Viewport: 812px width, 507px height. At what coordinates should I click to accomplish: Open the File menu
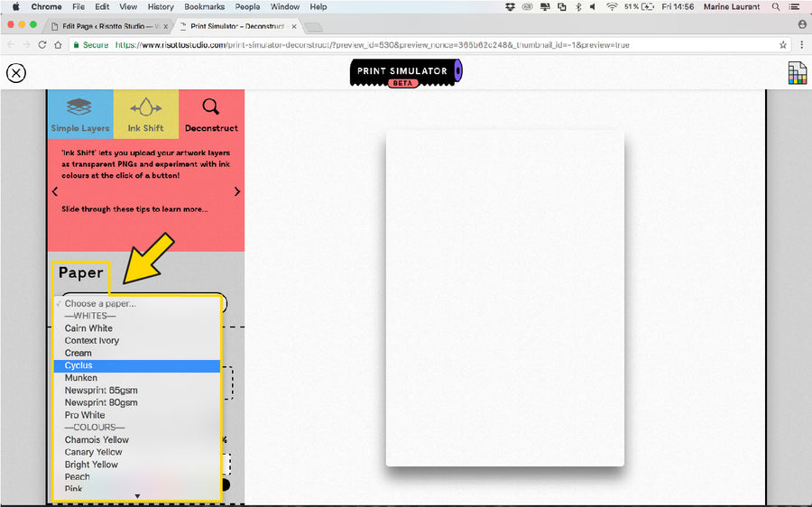coord(78,6)
